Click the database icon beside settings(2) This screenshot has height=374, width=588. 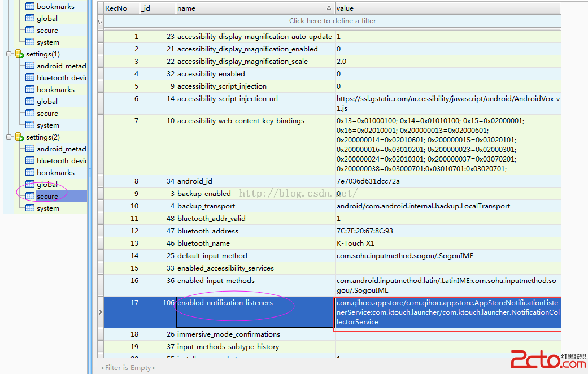click(19, 137)
